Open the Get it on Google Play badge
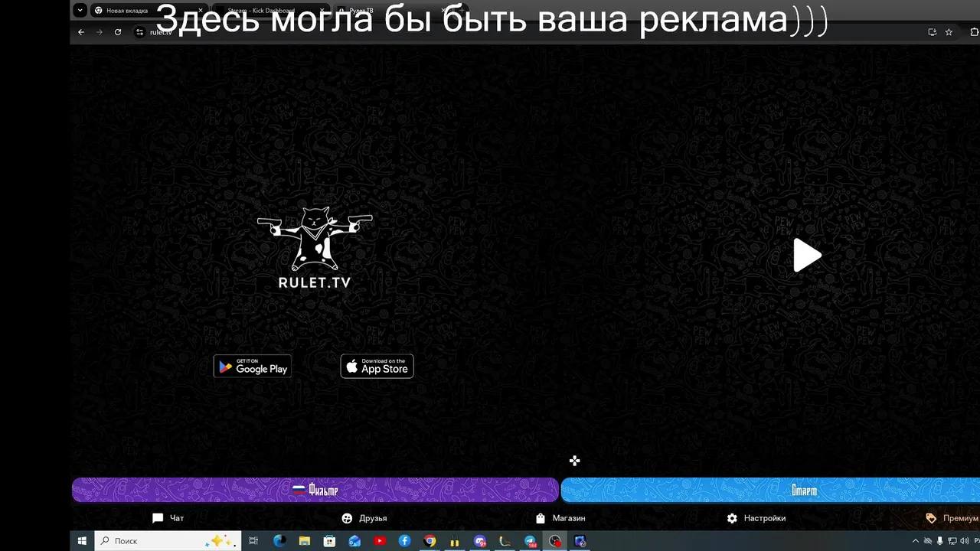980x551 pixels. [253, 367]
